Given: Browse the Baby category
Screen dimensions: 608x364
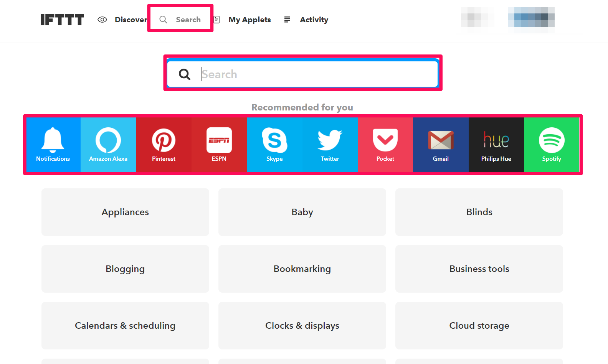Looking at the screenshot, I should pos(302,212).
